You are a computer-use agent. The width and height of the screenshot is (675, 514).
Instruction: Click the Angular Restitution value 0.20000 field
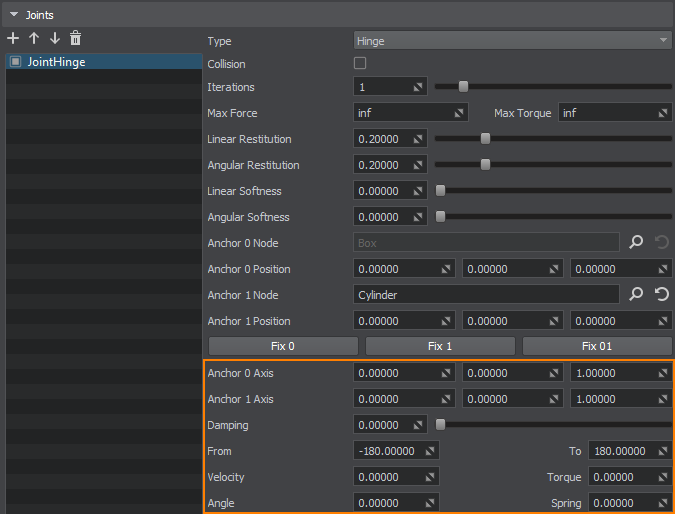390,165
